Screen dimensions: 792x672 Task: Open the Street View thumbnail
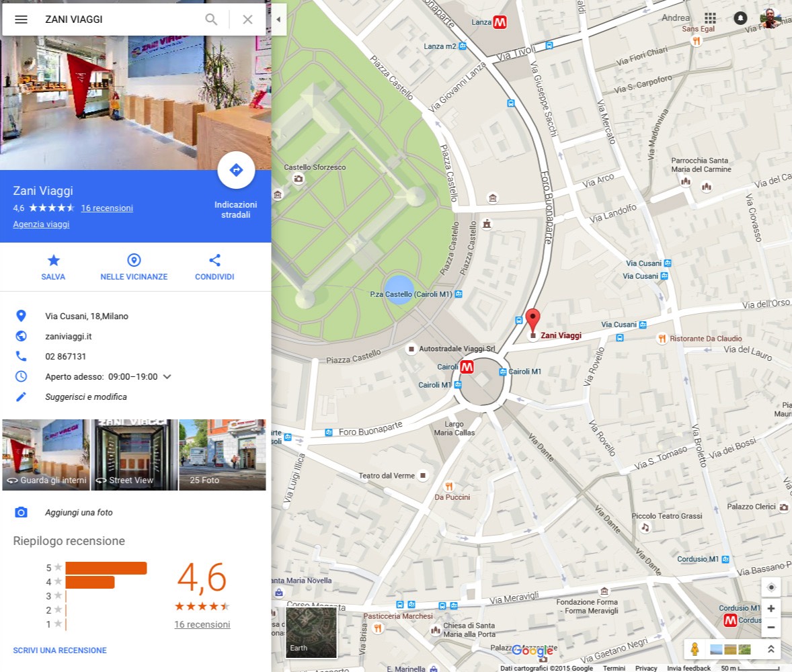134,455
